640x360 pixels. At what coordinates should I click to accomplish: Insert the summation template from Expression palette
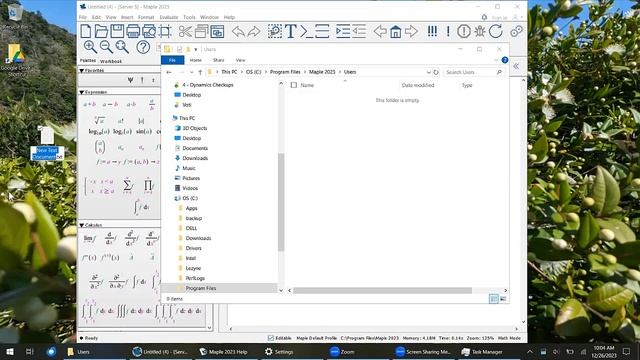click(x=127, y=186)
